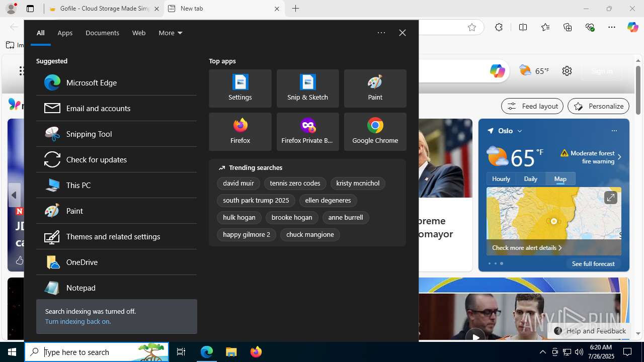Open Edge Settings and more menu
644x362 pixels.
[612, 27]
